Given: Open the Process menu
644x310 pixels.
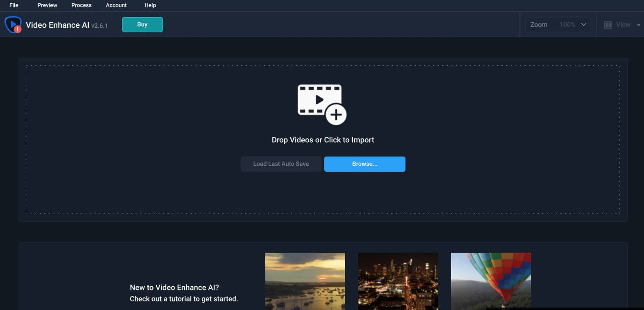Looking at the screenshot, I should click(81, 5).
